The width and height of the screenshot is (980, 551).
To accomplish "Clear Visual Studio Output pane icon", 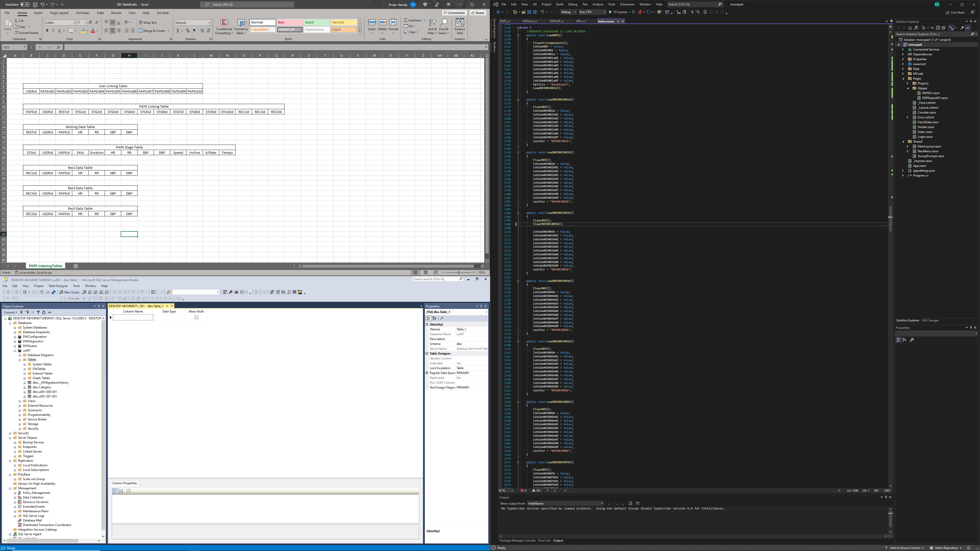I will coord(630,503).
